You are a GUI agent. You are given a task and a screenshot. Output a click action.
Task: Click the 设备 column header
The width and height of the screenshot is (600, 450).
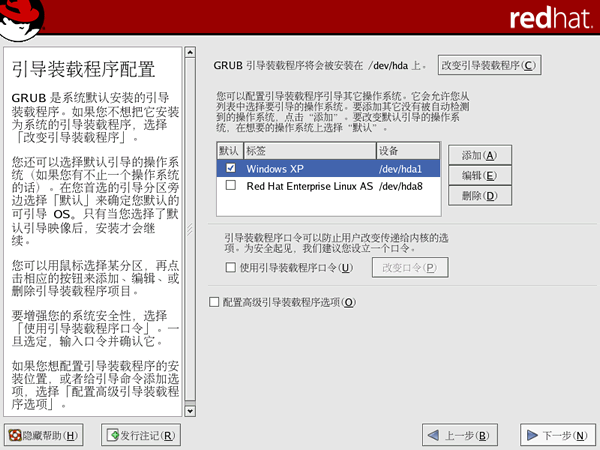[x=408, y=151]
